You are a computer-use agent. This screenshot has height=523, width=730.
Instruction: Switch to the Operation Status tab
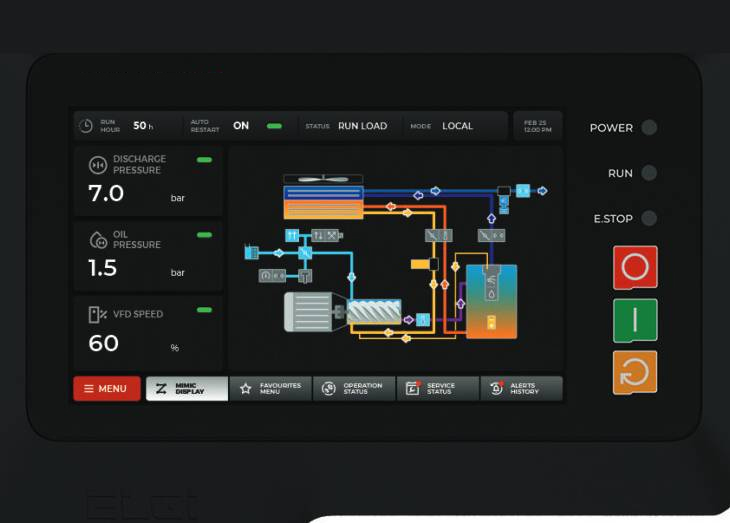click(x=354, y=388)
